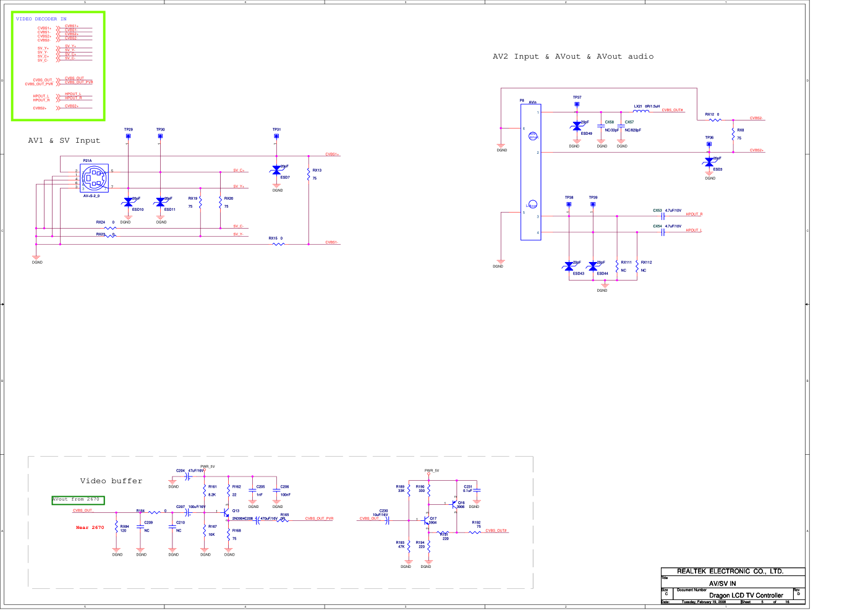Click the CVBS1+ net label
868x613 pixels.
333,154
